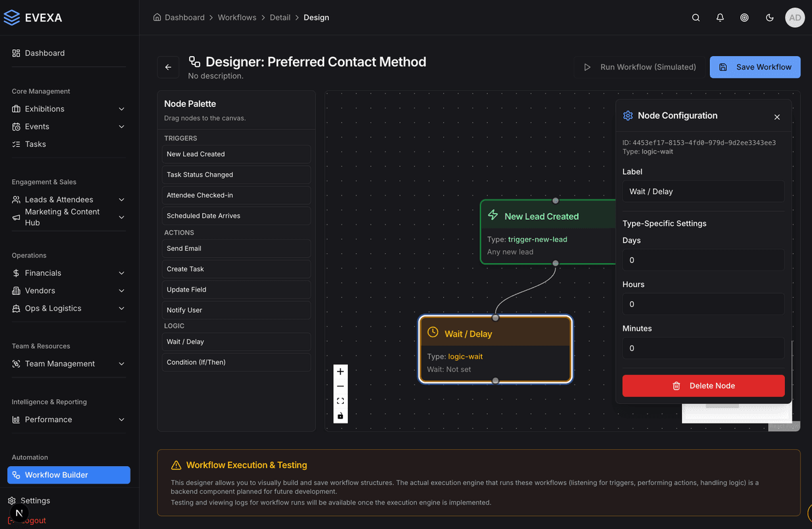Toggle dark mode with the moon icon
812x529 pixels.
pos(769,18)
